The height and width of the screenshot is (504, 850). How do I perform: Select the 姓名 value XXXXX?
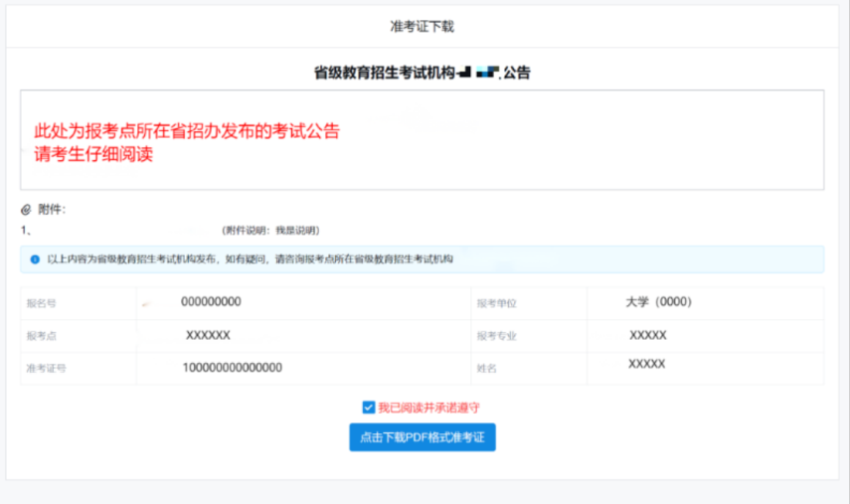click(x=646, y=364)
